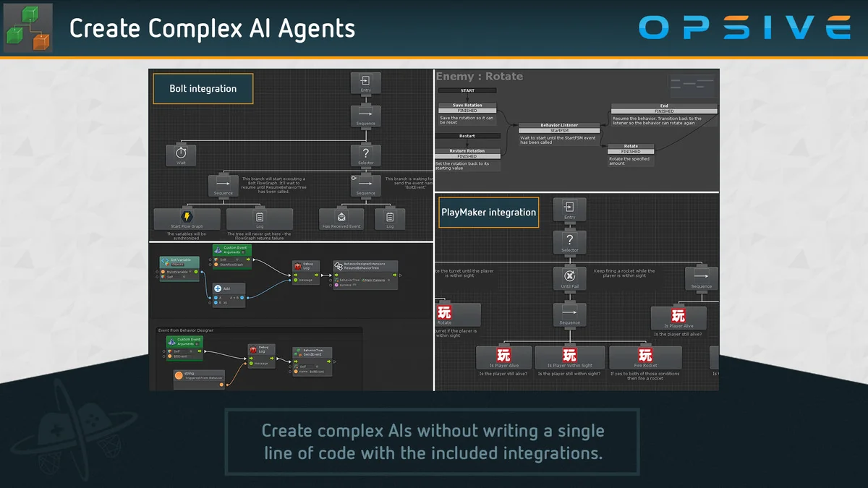Click the Debug Log ladybug icon

298,266
